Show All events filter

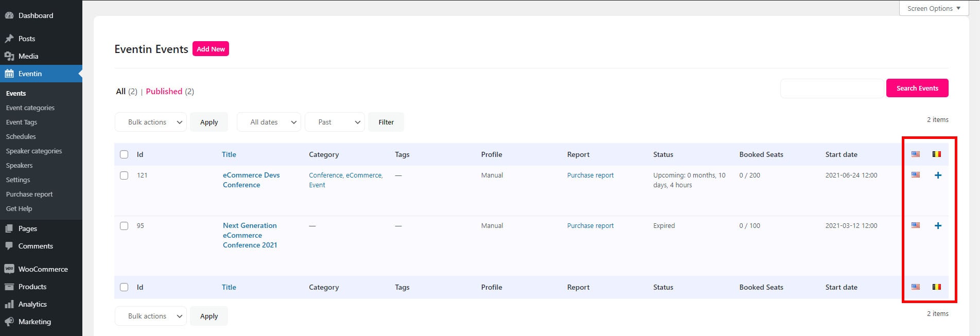coord(120,91)
